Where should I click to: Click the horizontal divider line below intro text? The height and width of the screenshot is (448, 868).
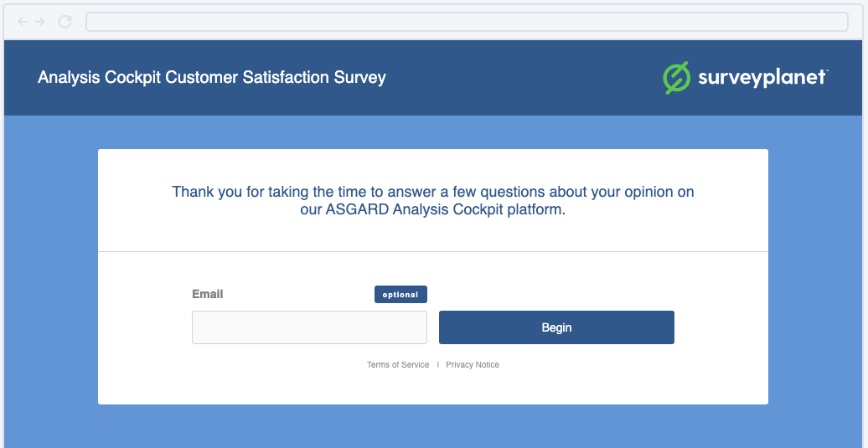pos(432,251)
